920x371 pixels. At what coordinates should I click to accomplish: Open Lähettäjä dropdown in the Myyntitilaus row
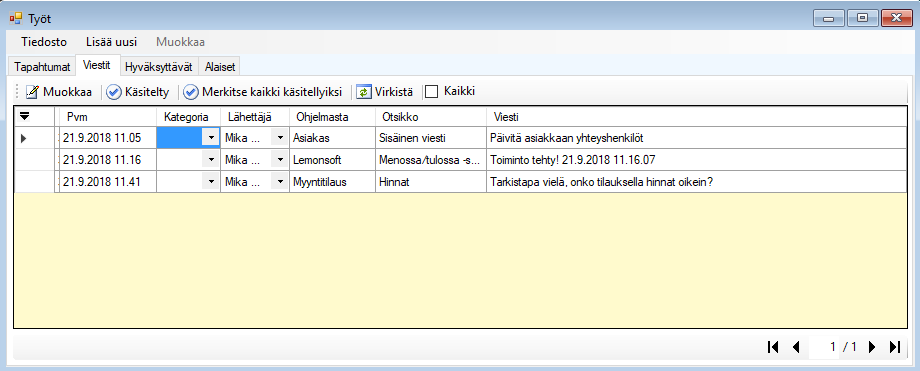coord(280,182)
